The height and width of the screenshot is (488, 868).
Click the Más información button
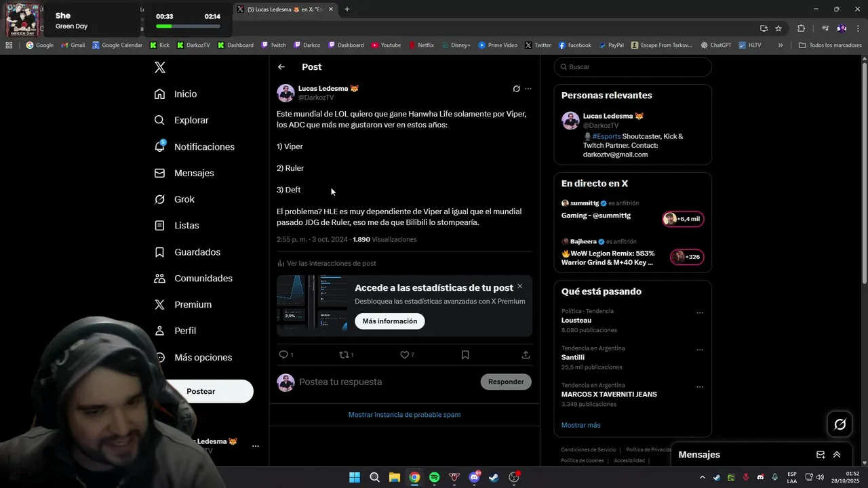click(x=390, y=321)
